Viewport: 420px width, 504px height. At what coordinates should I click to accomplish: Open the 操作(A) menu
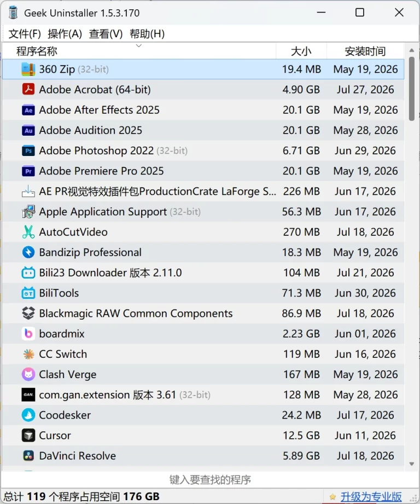65,34
